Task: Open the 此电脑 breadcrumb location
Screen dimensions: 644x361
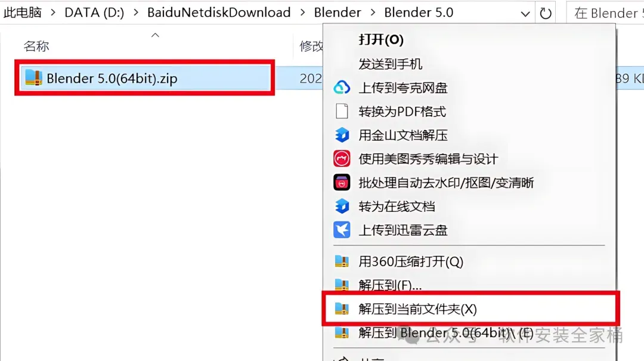Action: click(23, 13)
